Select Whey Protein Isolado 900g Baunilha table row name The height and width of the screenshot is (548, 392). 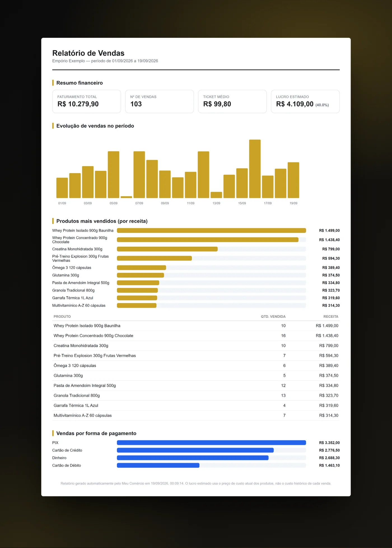pyautogui.click(x=87, y=326)
